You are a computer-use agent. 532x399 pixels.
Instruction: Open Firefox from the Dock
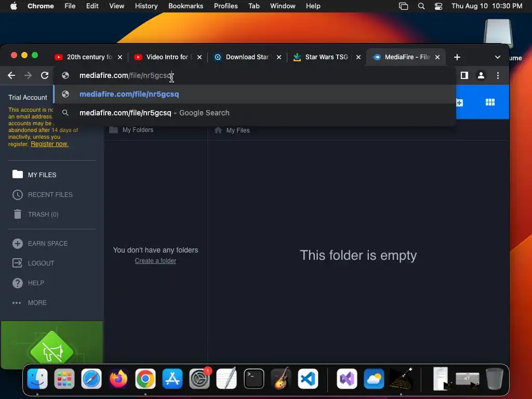[x=118, y=378]
